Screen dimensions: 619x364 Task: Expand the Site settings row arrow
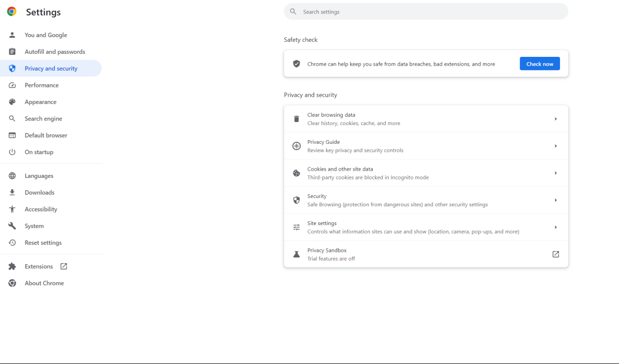555,228
